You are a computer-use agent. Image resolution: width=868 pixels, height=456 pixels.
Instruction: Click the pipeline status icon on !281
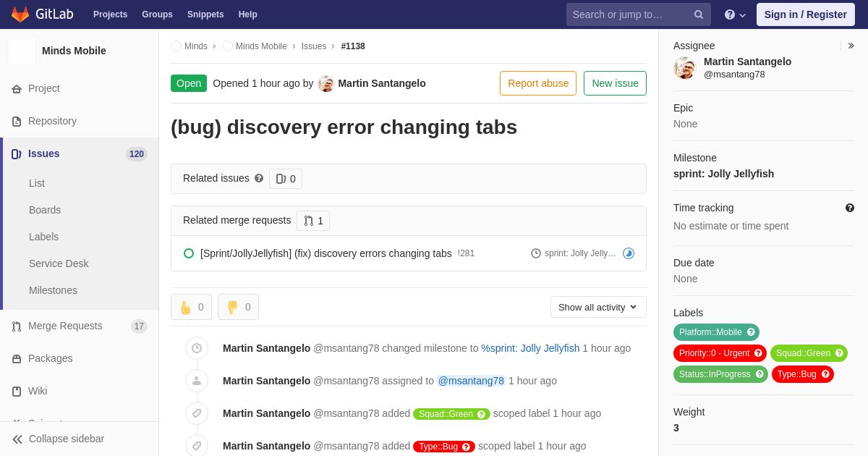629,253
